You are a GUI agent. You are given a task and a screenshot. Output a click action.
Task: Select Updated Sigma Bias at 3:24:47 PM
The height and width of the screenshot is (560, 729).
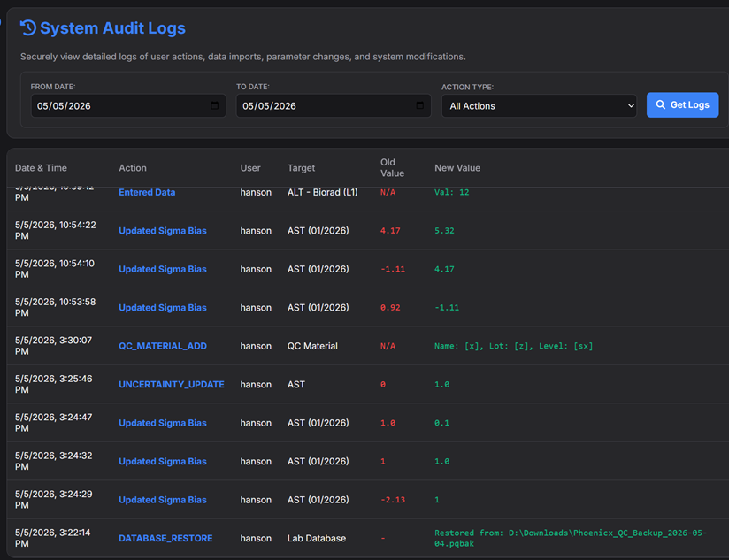click(x=162, y=423)
